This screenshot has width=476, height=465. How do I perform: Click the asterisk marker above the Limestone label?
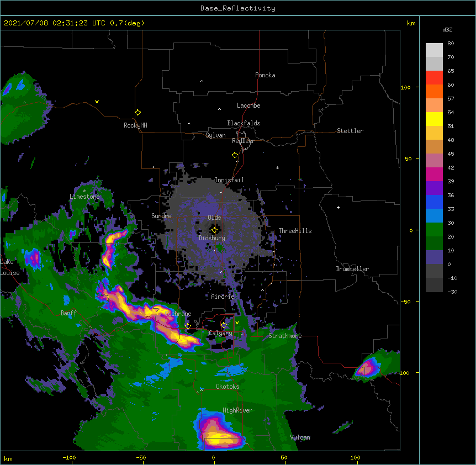(x=84, y=191)
